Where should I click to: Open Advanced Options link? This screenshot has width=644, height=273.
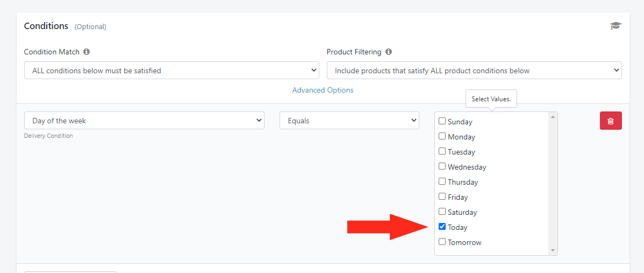[x=323, y=90]
